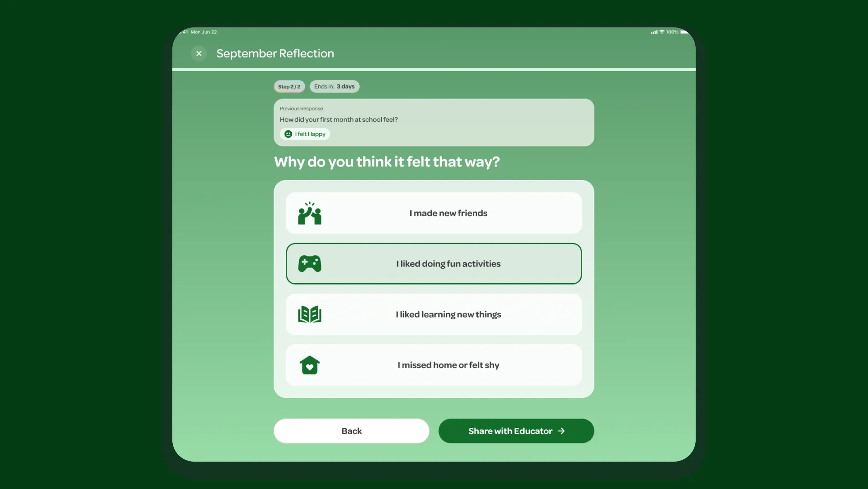Choose 'I liked doing fun activities' answer
The image size is (868, 489).
click(x=434, y=264)
